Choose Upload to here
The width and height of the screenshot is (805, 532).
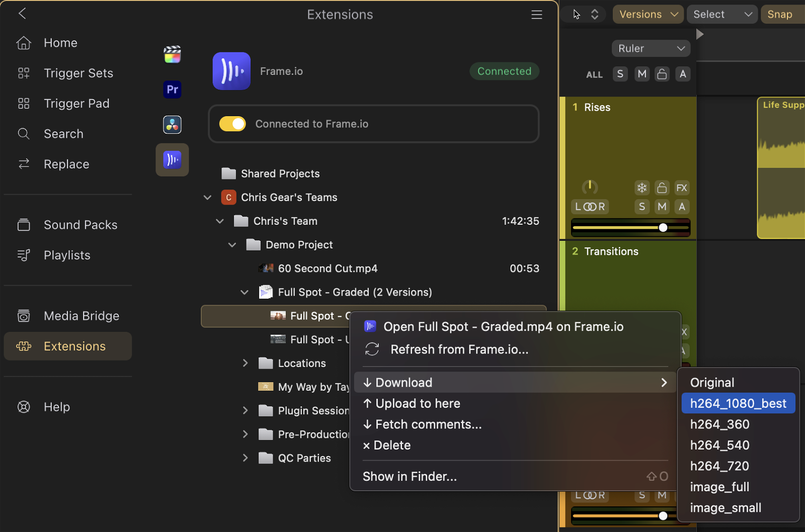click(515, 403)
